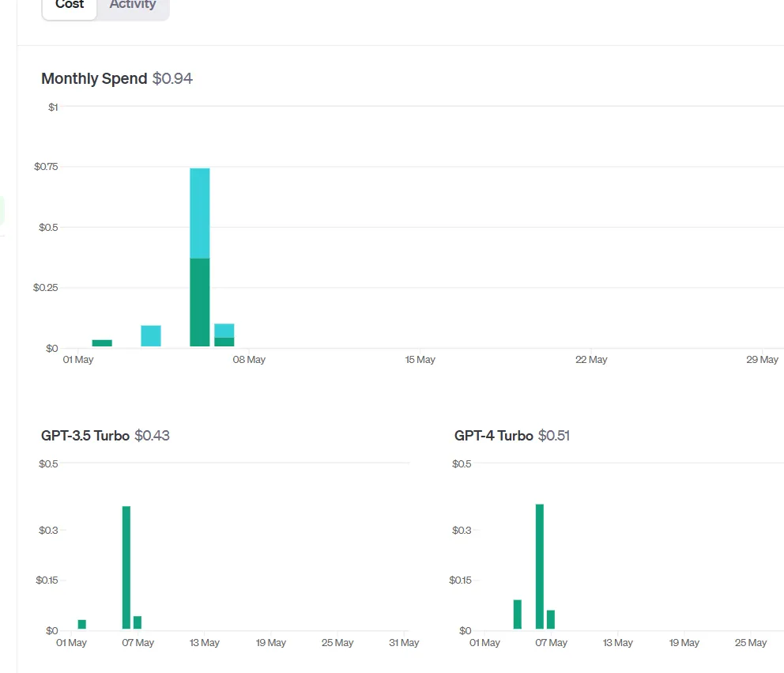Click the standalone cyan bar in Monthly Spend

pyautogui.click(x=151, y=336)
